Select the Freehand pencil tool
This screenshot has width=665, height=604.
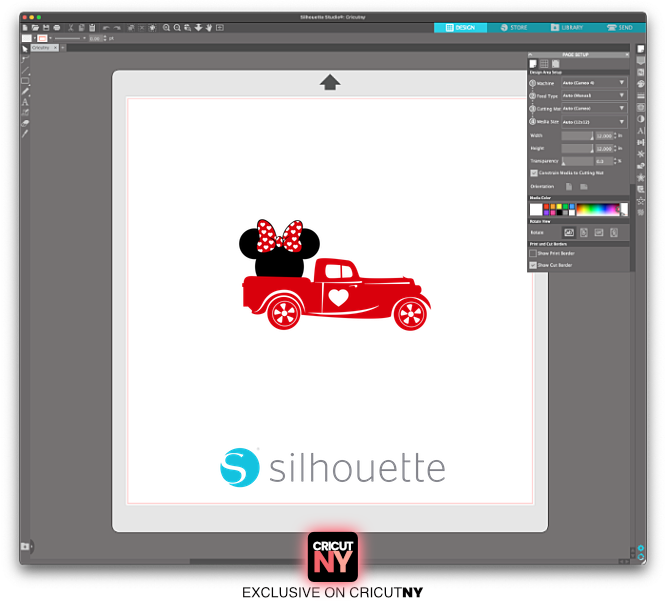pyautogui.click(x=25, y=91)
